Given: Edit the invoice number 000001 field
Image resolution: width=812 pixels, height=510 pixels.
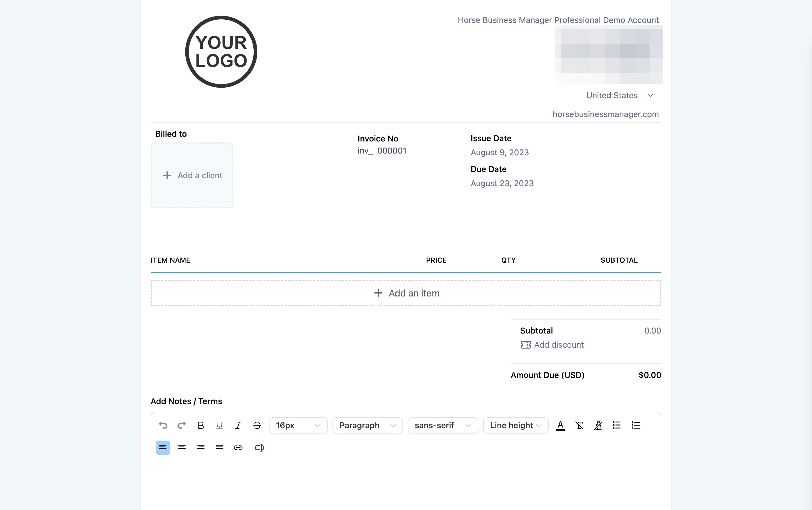Looking at the screenshot, I should [392, 151].
